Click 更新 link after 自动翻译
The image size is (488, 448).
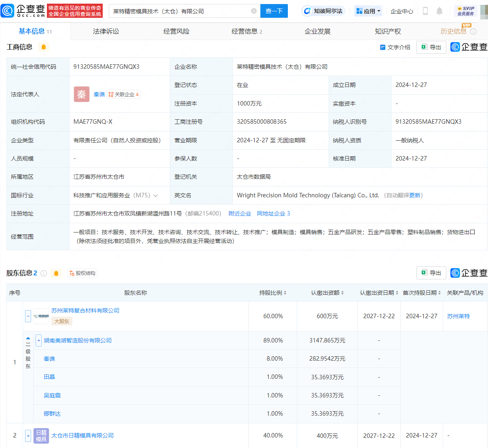click(x=415, y=195)
